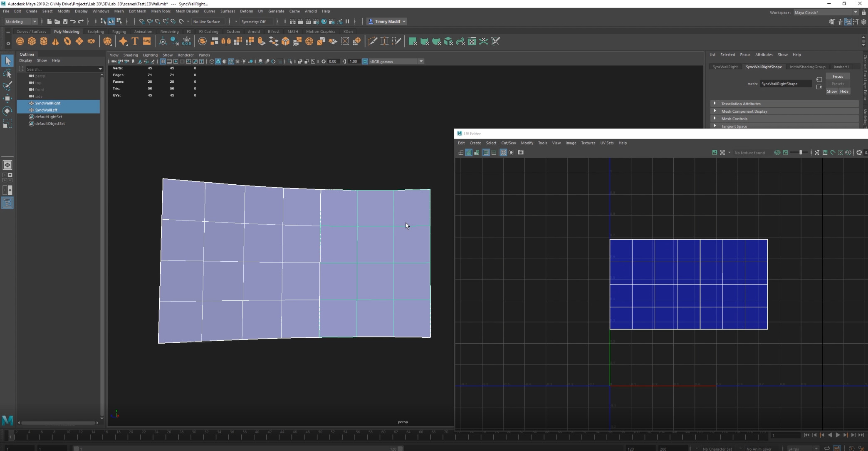This screenshot has height=451, width=868.
Task: Adjust the UV Editor image dim slider
Action: [x=800, y=152]
